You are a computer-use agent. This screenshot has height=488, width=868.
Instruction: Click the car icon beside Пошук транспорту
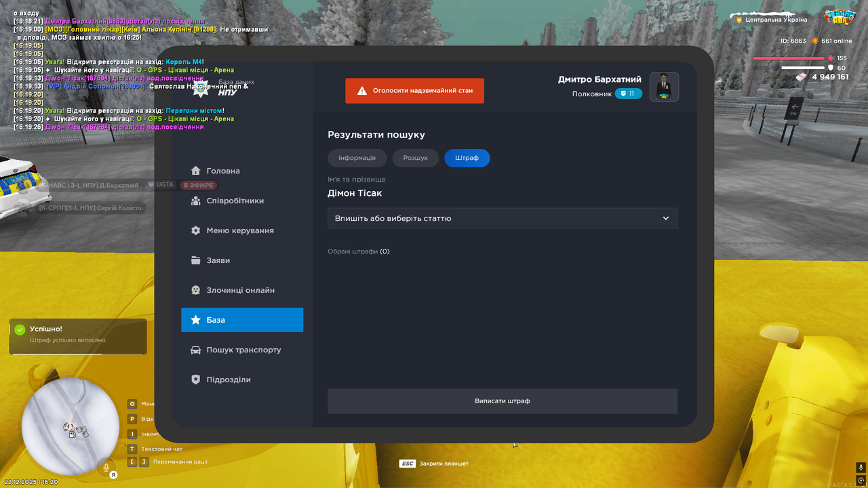pyautogui.click(x=196, y=350)
